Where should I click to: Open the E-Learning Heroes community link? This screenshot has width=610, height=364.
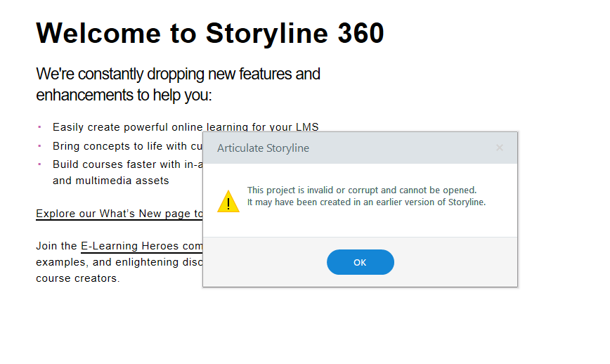point(141,246)
